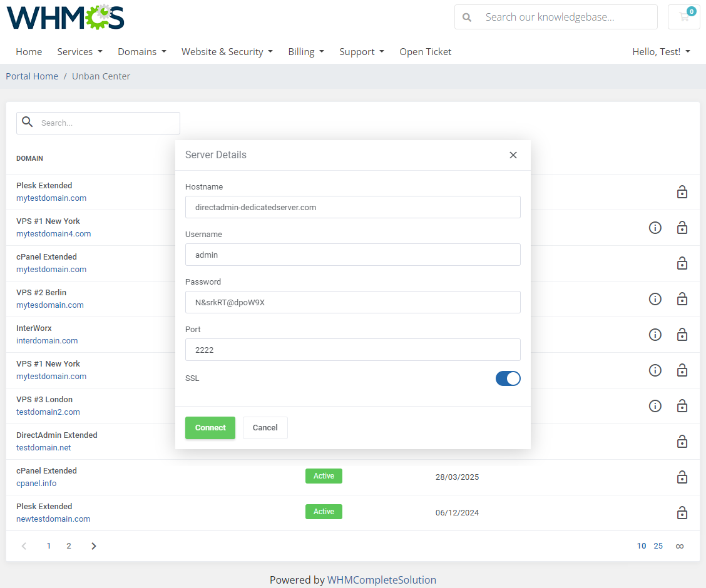Click the infinity icon to show all entries
Viewport: 706px width, 588px height.
pyautogui.click(x=680, y=545)
